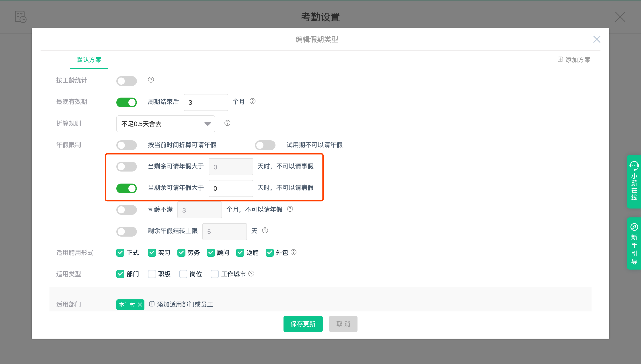Viewport: 641px width, 364px height.
Task: Open help icon after 剩余年假结转上限
Action: click(x=265, y=231)
